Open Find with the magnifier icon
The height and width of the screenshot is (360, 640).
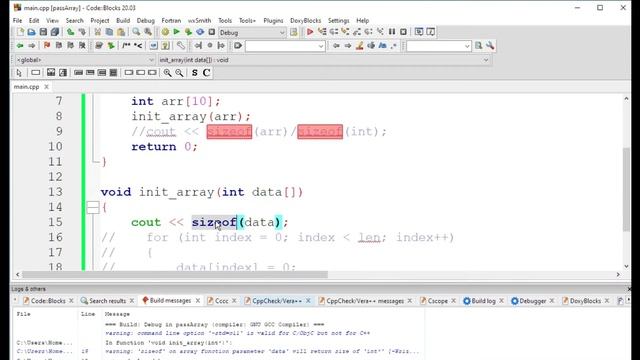pos(136,32)
